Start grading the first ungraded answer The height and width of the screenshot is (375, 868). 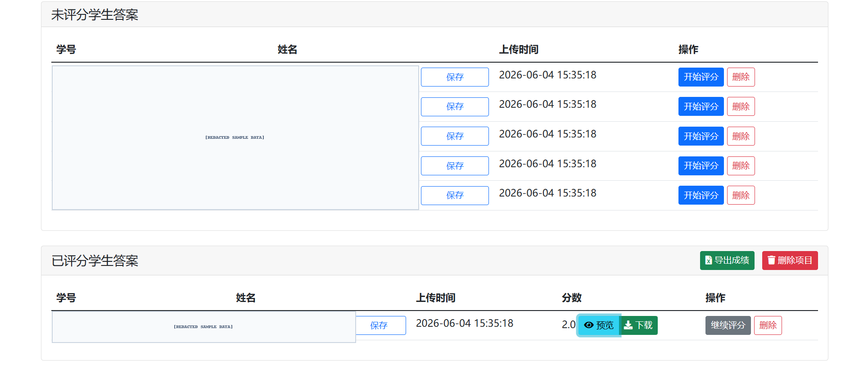pos(701,77)
